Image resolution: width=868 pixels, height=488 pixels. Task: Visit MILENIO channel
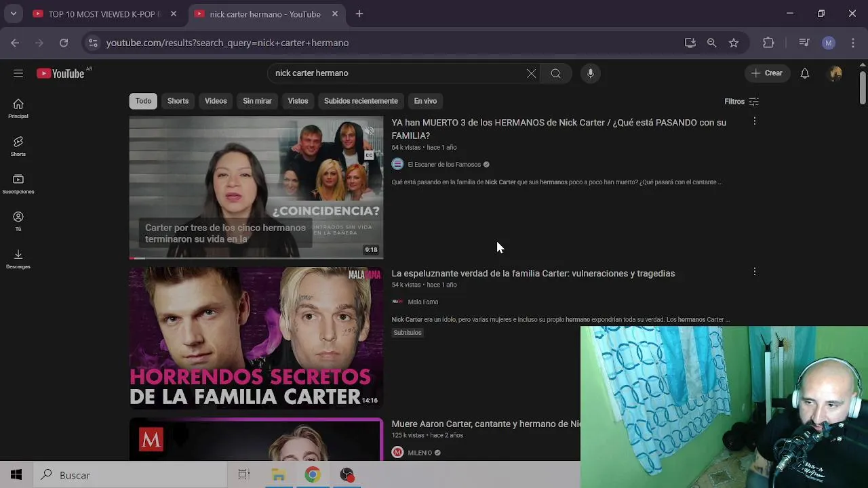point(420,453)
